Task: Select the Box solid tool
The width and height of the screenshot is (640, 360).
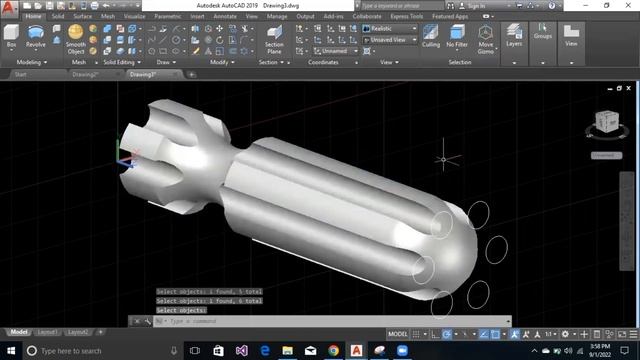Action: 11,36
